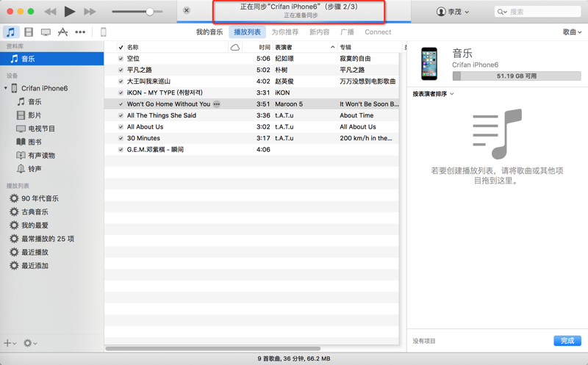Image resolution: width=588 pixels, height=365 pixels.
Task: Uncheck Won't Go Home Without You
Action: pos(121,104)
